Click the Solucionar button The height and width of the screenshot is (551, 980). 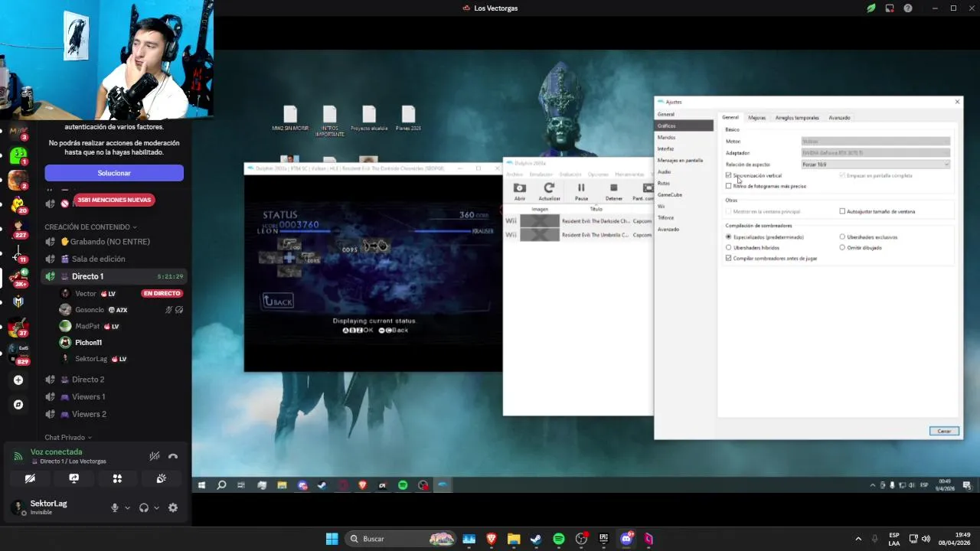click(x=114, y=173)
